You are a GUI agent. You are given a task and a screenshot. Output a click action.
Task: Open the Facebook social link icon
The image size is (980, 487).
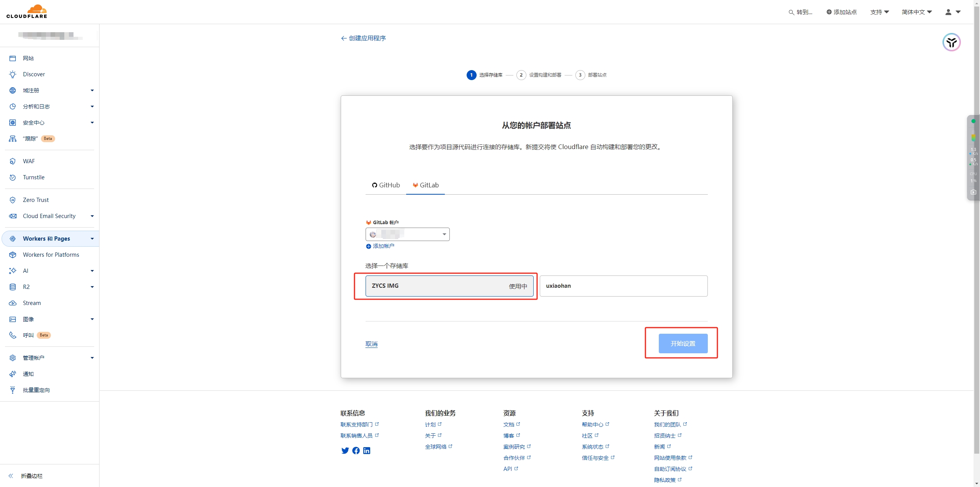(x=356, y=451)
